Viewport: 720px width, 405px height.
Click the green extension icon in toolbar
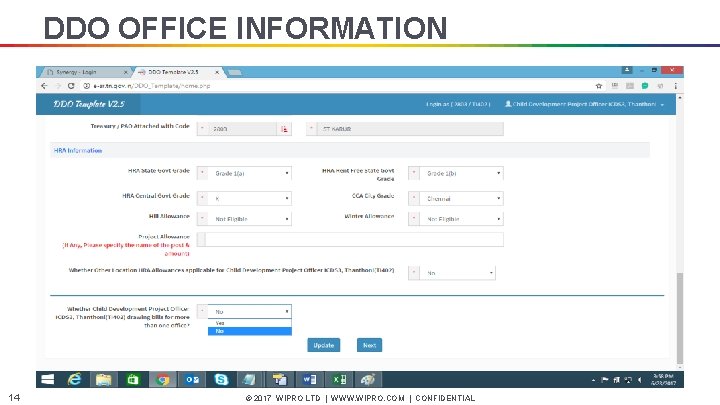click(x=645, y=86)
